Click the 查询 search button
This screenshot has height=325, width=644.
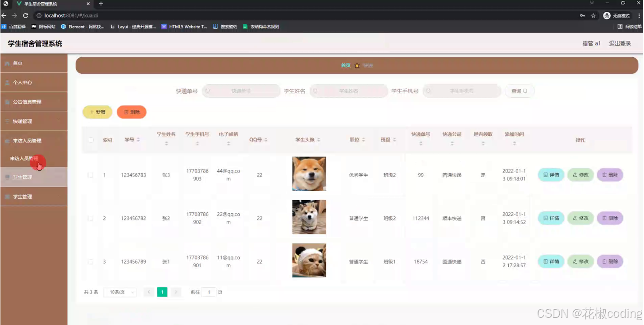520,91
